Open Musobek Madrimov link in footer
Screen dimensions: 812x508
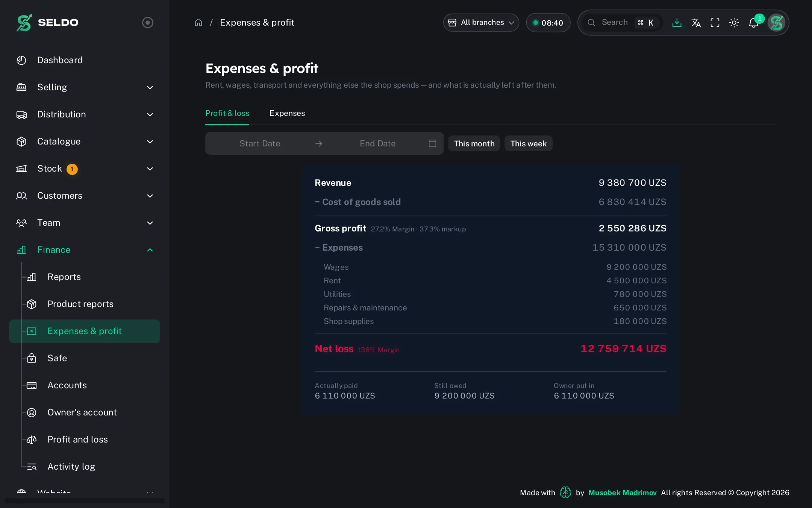622,493
